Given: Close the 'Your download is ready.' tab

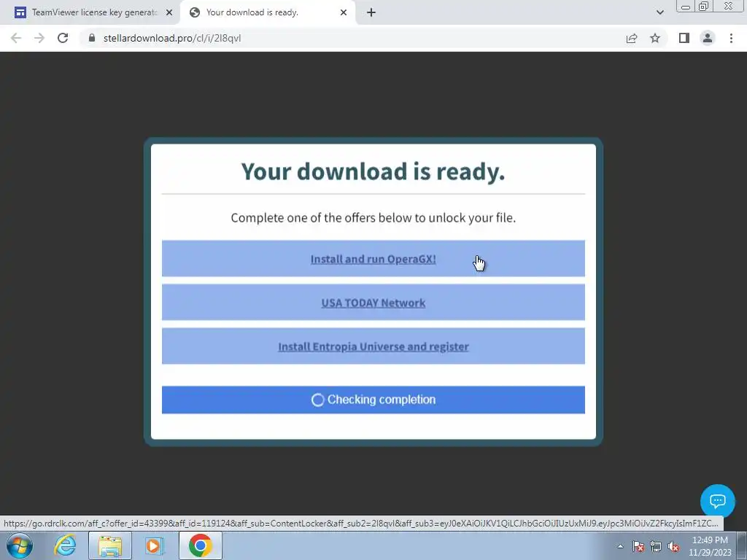Looking at the screenshot, I should [344, 12].
